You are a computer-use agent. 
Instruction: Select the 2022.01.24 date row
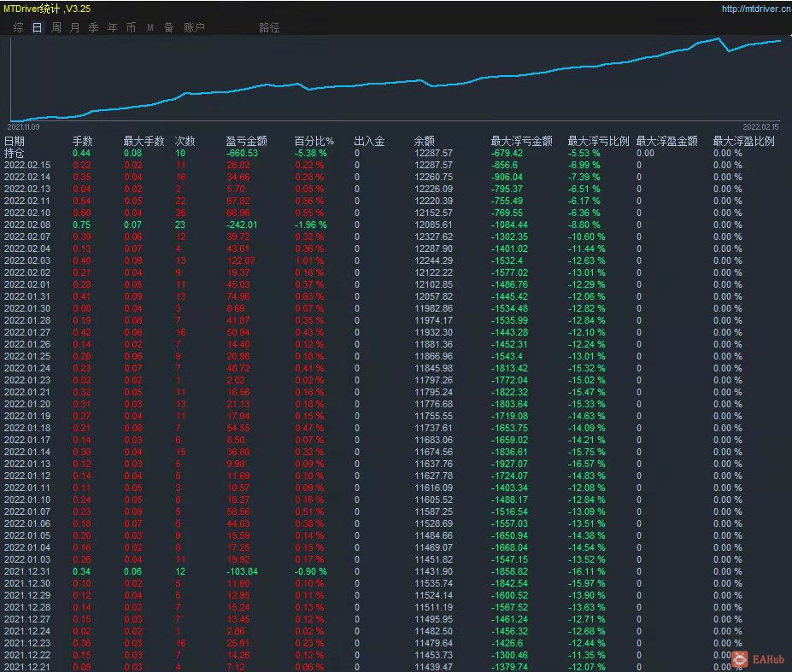pyautogui.click(x=27, y=368)
